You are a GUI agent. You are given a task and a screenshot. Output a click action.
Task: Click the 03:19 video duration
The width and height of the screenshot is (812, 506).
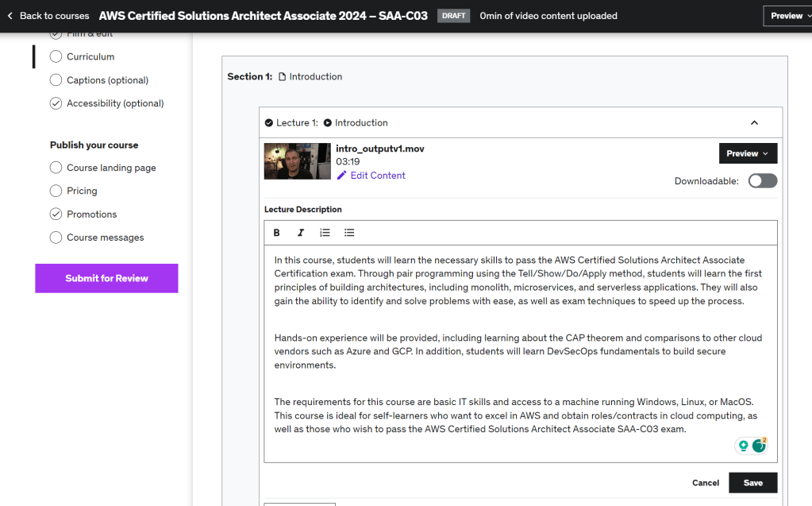[348, 162]
